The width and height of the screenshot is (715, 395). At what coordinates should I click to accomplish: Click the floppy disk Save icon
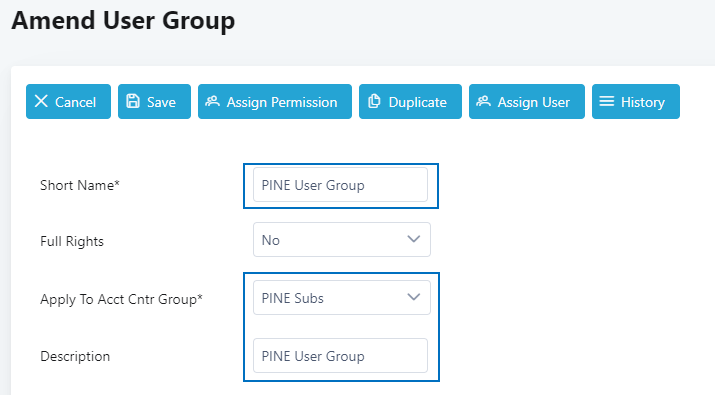tap(133, 101)
